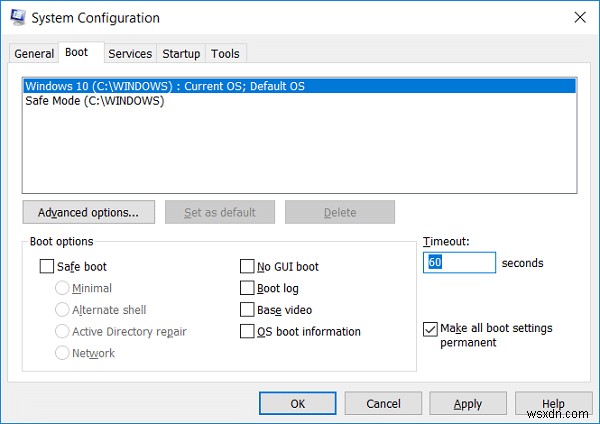The image size is (600, 424).
Task: Select the Safe Mode boot entry
Action: pyautogui.click(x=95, y=101)
